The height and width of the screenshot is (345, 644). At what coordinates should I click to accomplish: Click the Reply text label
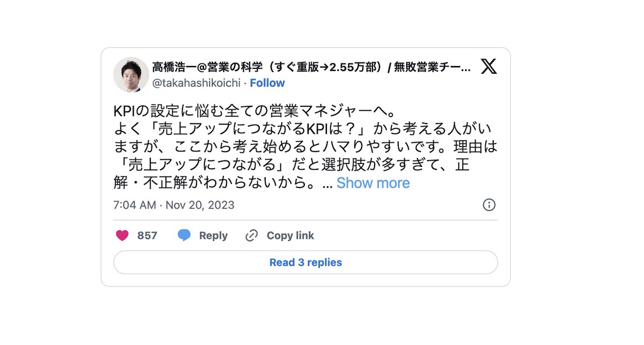(x=213, y=235)
